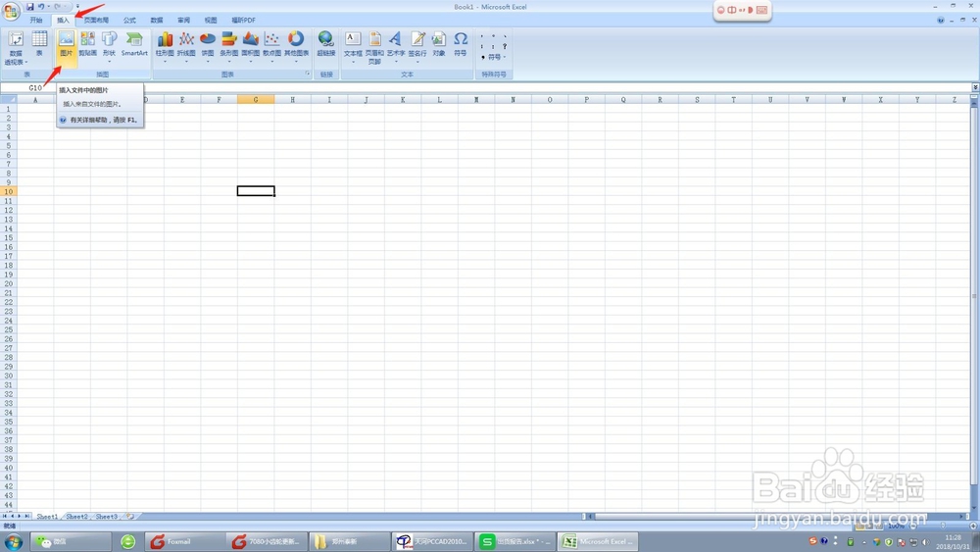Insert a Bar chart (条形图)
Screen dimensions: 980x552
pos(228,47)
